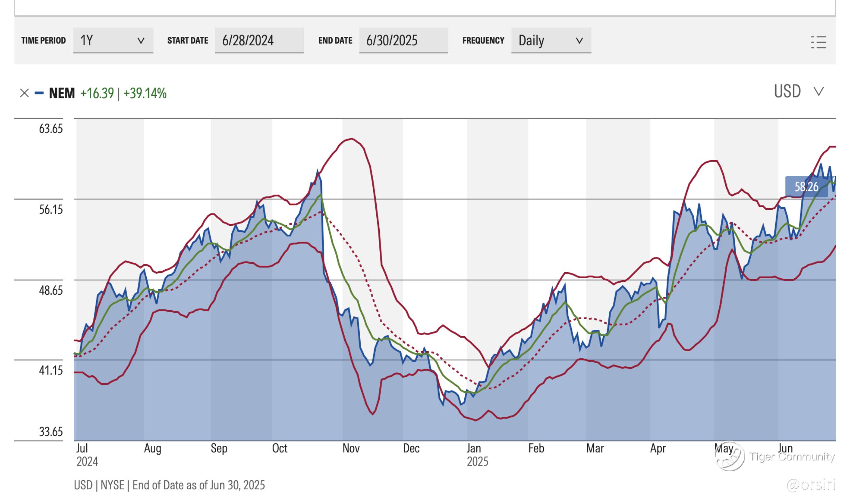Click the 41.15 price axis label

coord(51,370)
